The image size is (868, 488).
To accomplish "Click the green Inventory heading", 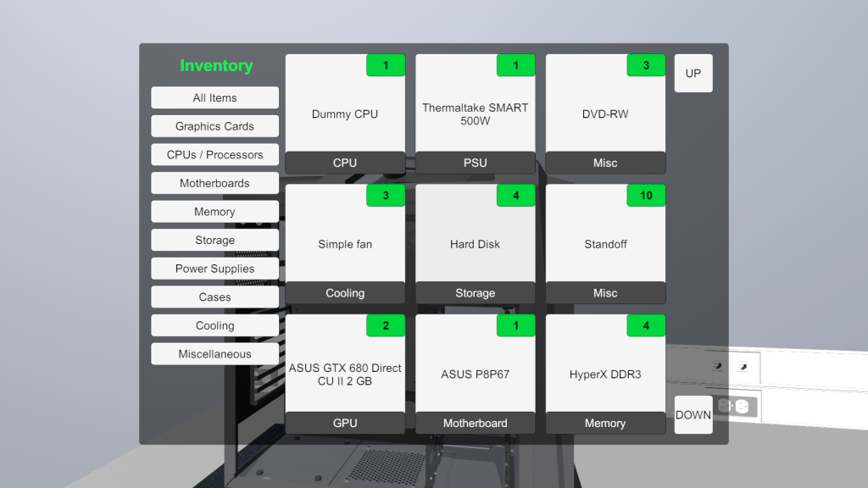I will coord(216,66).
